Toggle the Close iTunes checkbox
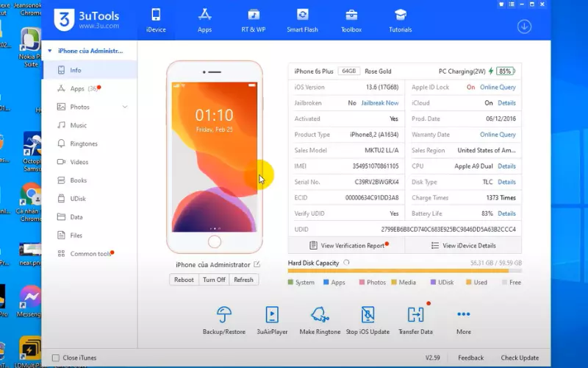This screenshot has width=588, height=368. point(56,358)
